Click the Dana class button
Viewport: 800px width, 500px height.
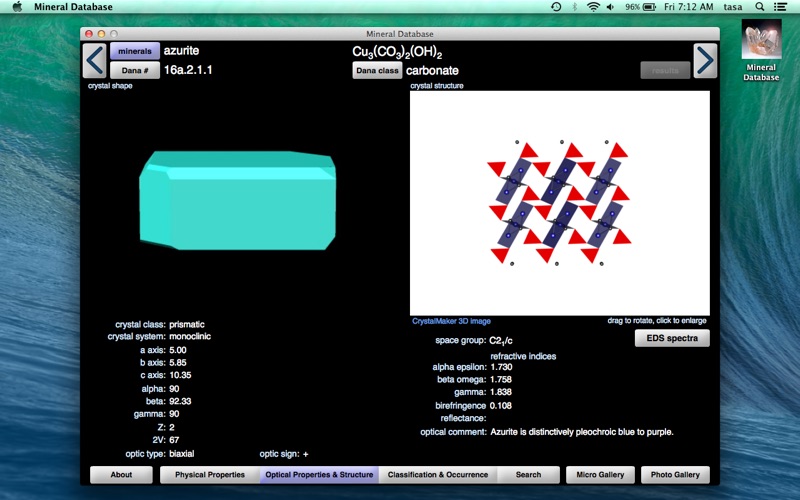click(377, 70)
